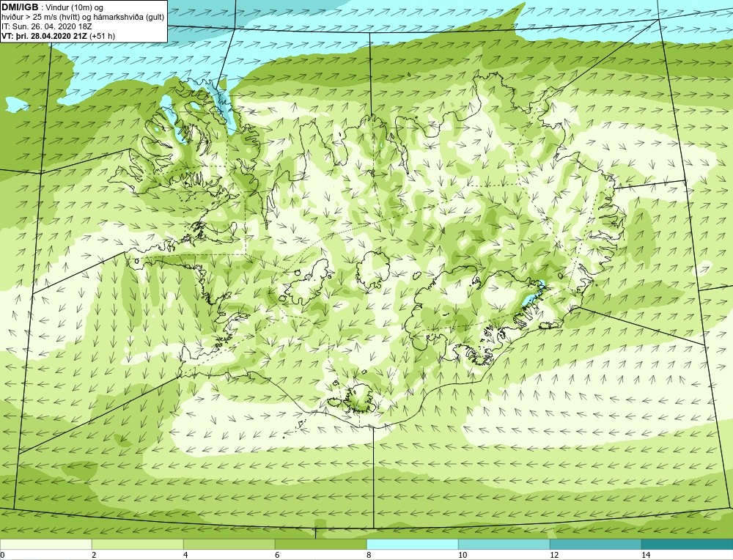Viewport: 733px width, 560px height.
Task: Click the 12–14 m/s teal legend swatch
Action: pos(595,544)
